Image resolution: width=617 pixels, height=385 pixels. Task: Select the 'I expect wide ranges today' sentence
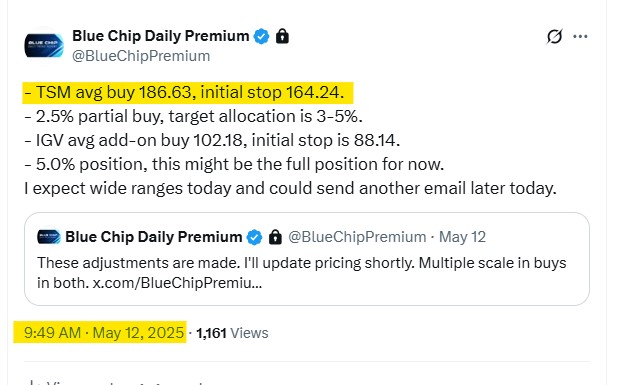[x=290, y=189]
